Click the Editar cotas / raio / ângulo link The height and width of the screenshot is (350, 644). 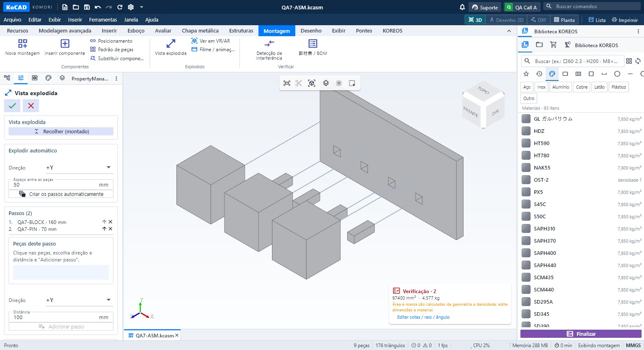point(423,317)
